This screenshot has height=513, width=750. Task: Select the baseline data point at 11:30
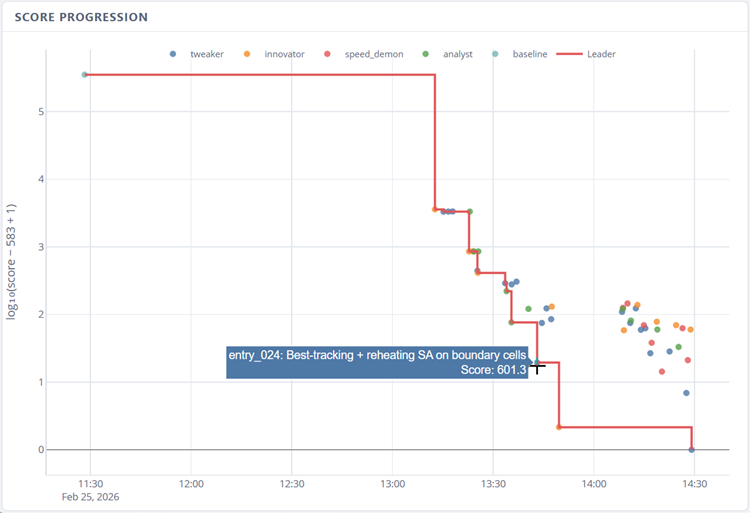(x=85, y=75)
